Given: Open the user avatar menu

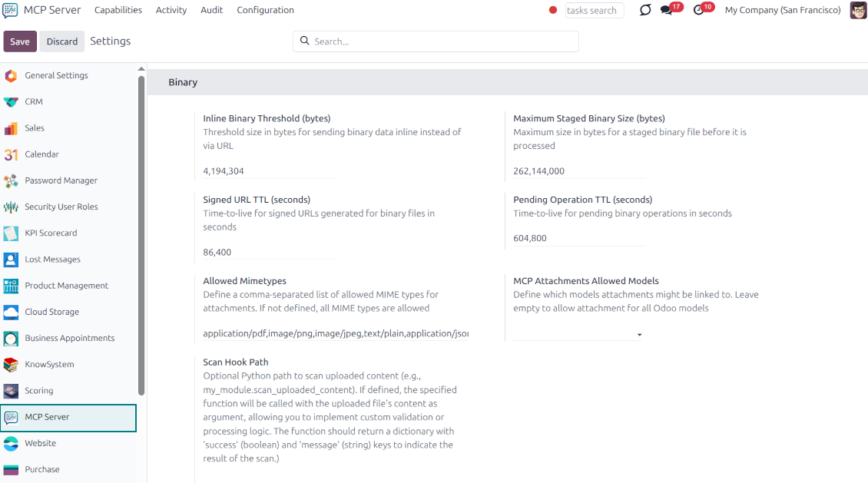Looking at the screenshot, I should pos(858,10).
